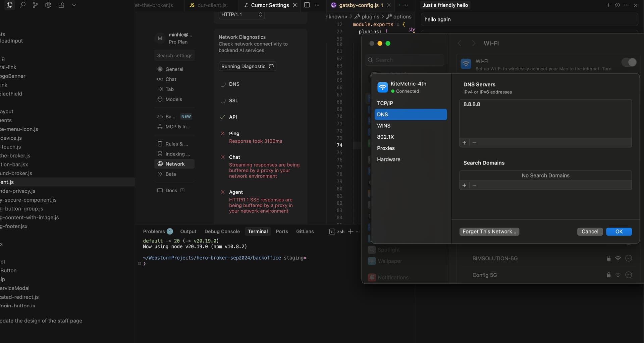
Task: Click Forget This Network button
Action: coord(489,231)
